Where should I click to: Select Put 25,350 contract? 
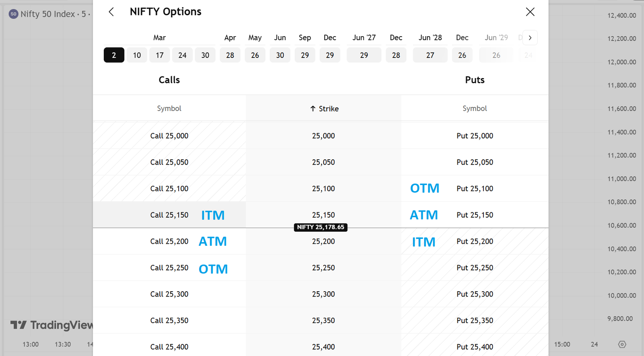pyautogui.click(x=475, y=321)
